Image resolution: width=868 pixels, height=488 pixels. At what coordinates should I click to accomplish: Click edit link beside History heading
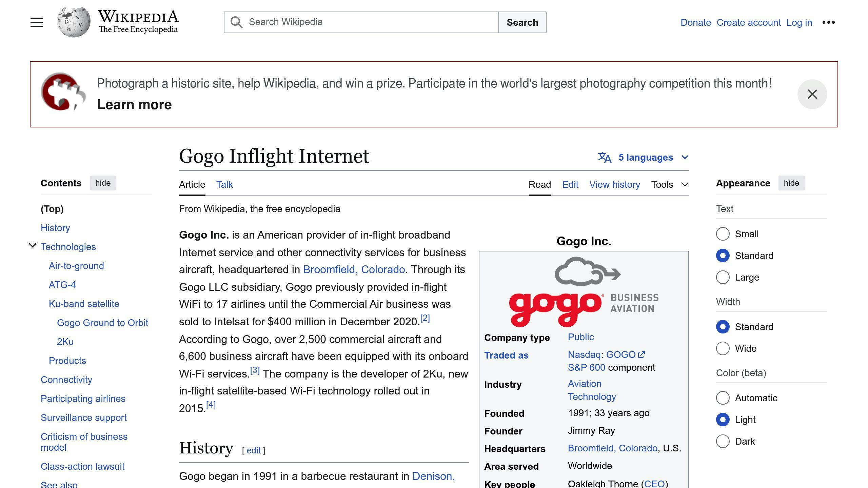tap(254, 450)
